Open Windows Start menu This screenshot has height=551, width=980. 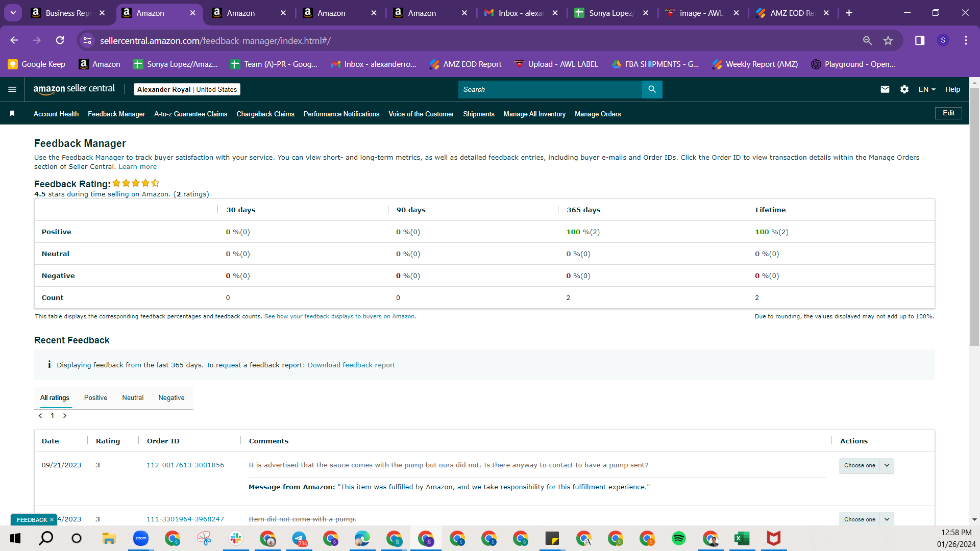coord(15,538)
